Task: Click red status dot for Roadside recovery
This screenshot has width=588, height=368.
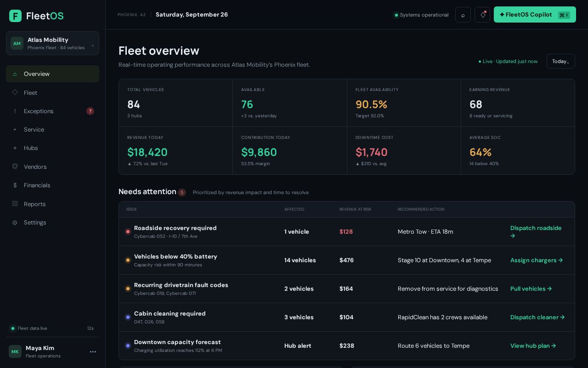Action: click(128, 232)
